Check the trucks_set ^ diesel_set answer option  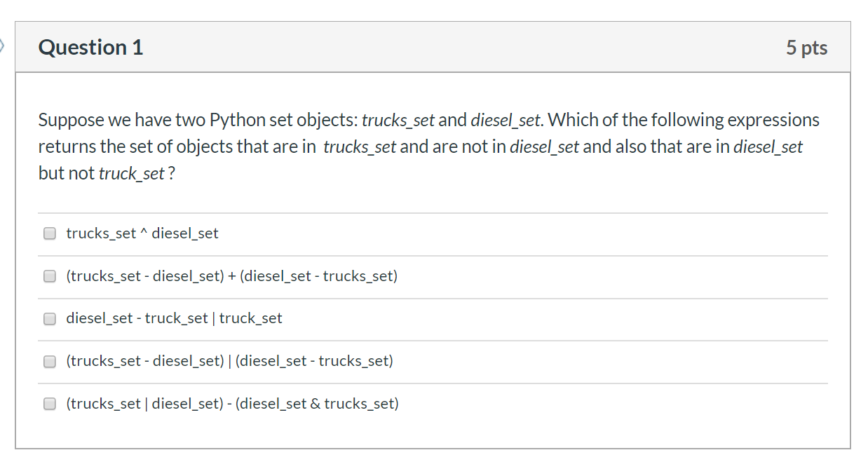(49, 233)
